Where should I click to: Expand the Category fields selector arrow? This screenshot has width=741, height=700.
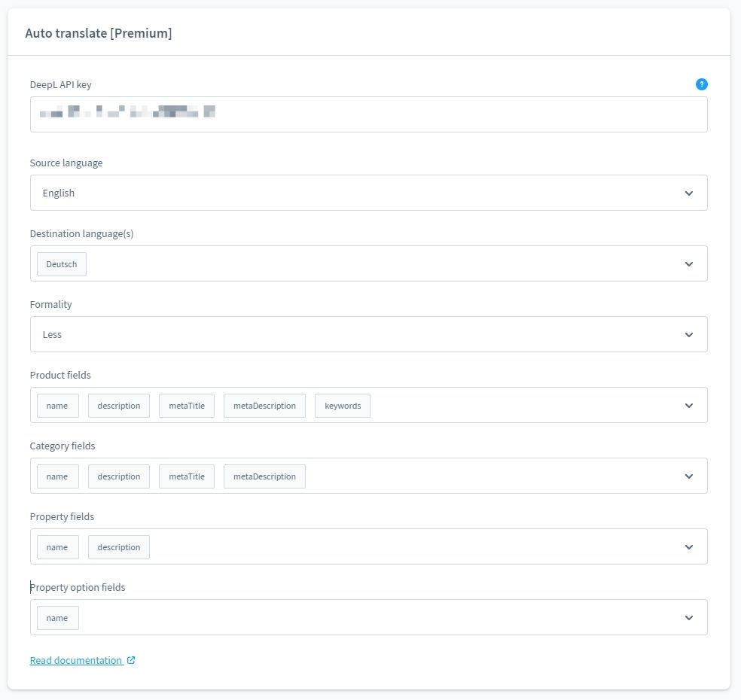[688, 476]
